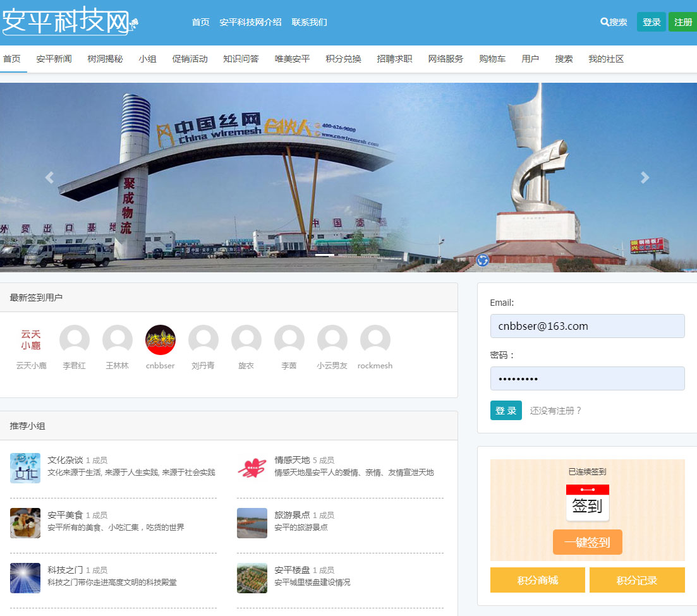Click the 首页 link in top header

click(x=200, y=22)
